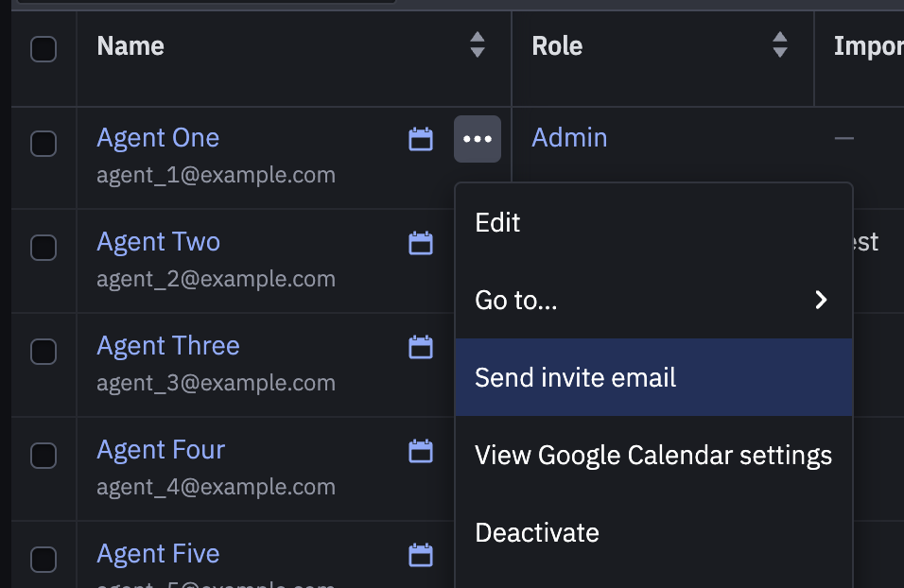
Task: Sort by the Role column arrows
Action: point(780,45)
